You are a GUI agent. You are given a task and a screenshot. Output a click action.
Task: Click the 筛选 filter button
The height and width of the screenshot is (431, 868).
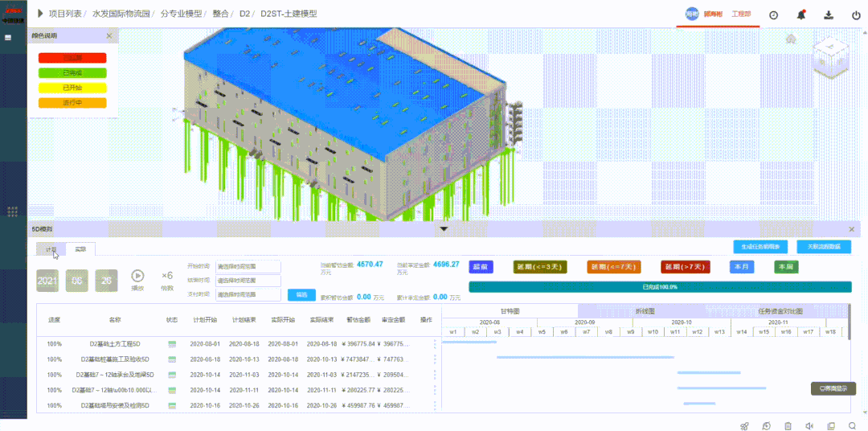(x=301, y=295)
